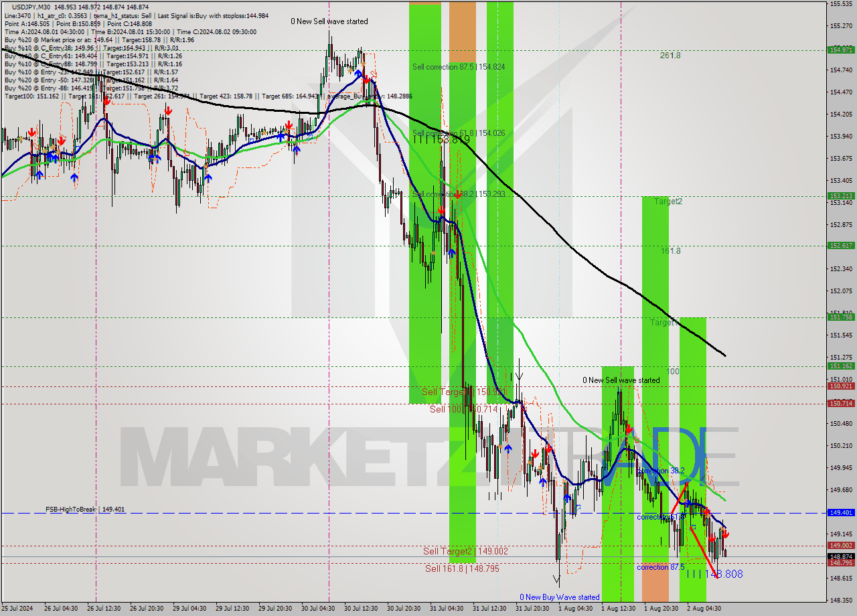857x616 pixels.
Task: Click 'Sell correction 61.8 | 154.026' label
Action: coord(459,133)
